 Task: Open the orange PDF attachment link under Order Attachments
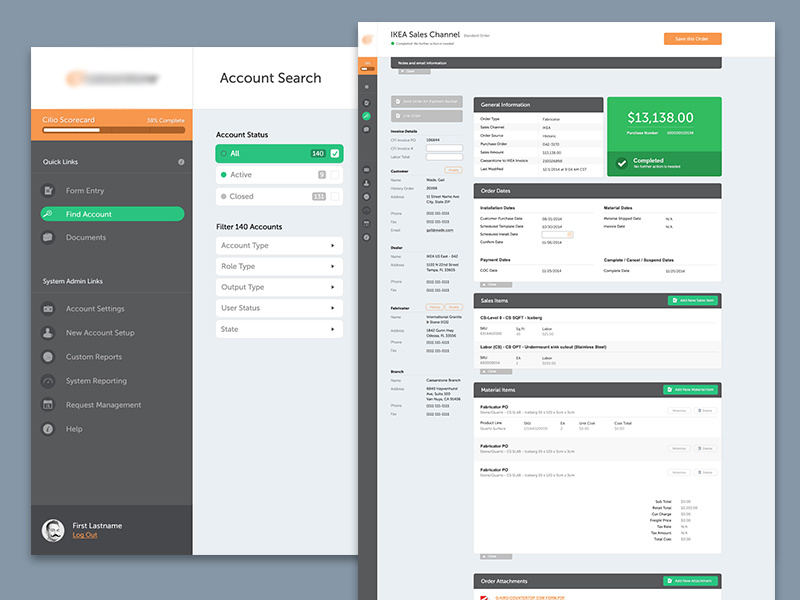(530, 597)
